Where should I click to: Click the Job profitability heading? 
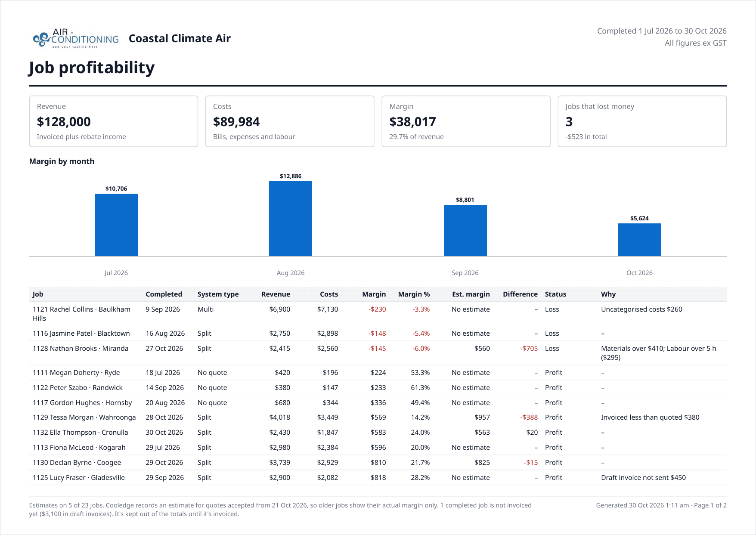click(x=92, y=68)
